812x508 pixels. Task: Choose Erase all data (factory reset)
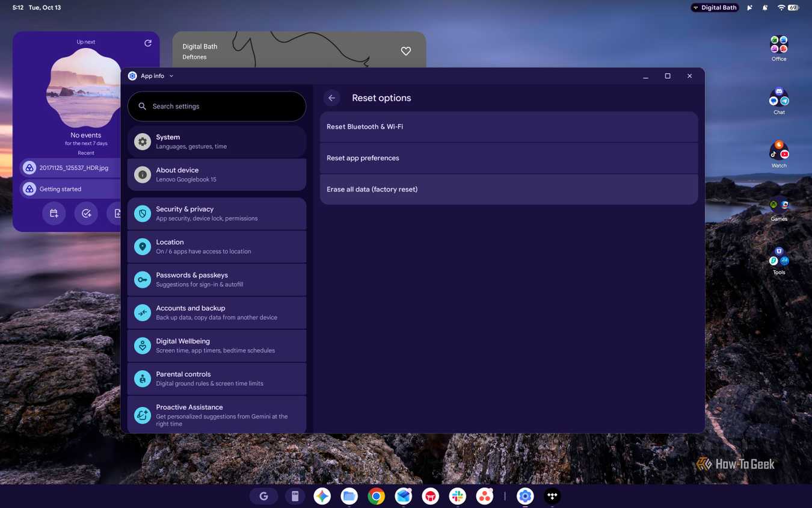[x=509, y=190]
